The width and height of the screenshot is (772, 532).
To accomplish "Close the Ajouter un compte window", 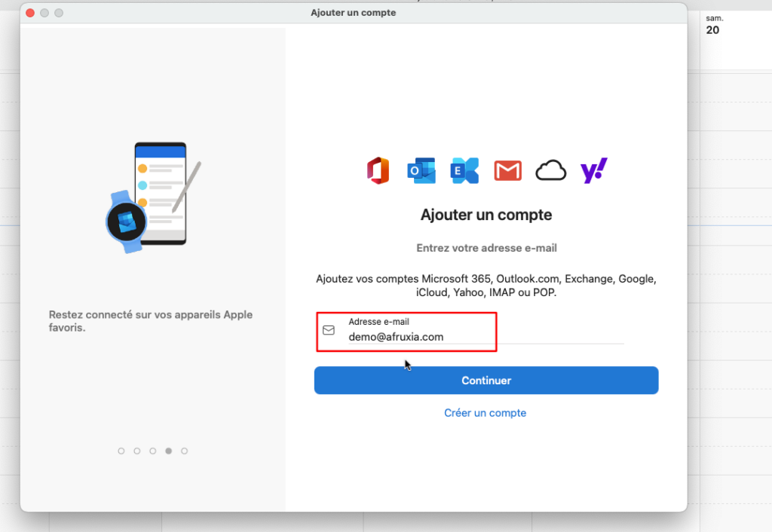I will click(31, 13).
